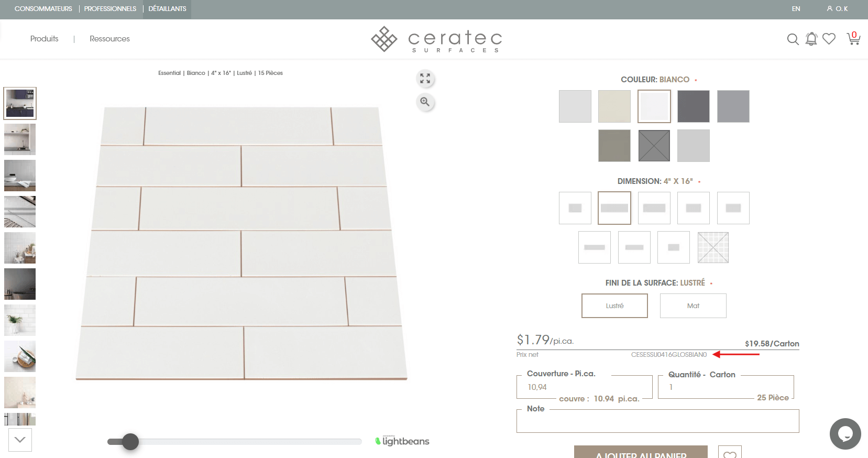This screenshot has height=458, width=868.
Task: Select the taupe olive color swatch
Action: coord(614,146)
